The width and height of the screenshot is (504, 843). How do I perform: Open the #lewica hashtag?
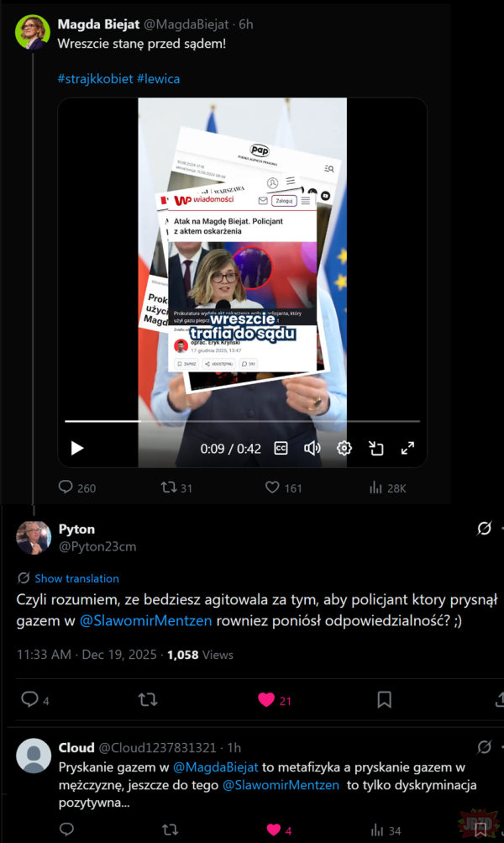click(159, 79)
